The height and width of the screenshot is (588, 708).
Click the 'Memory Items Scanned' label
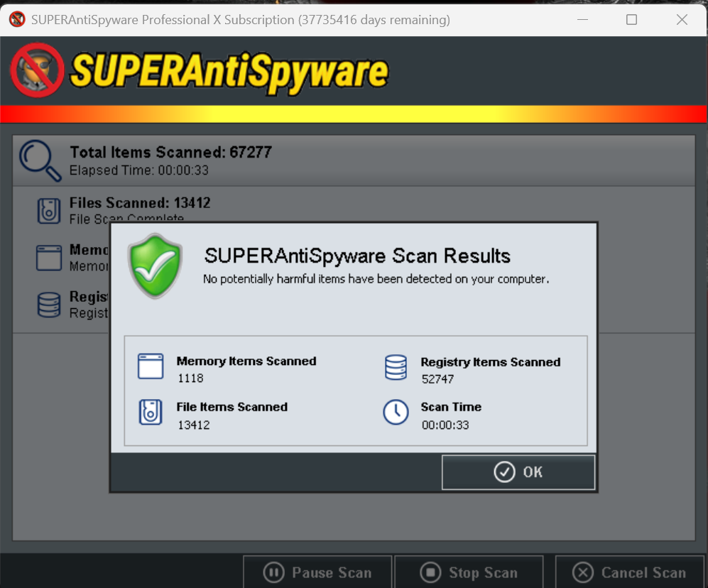(246, 361)
